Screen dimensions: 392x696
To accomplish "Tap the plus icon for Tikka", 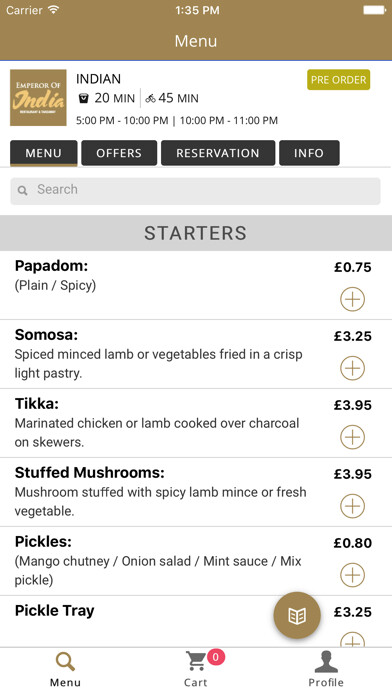I will pyautogui.click(x=352, y=437).
